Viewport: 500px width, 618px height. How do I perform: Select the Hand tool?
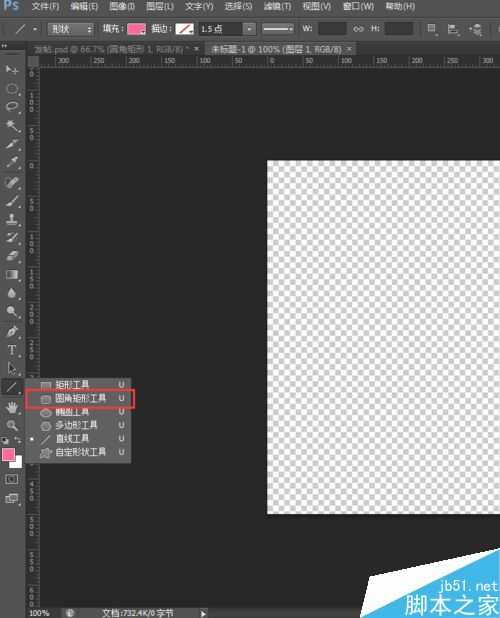12,407
